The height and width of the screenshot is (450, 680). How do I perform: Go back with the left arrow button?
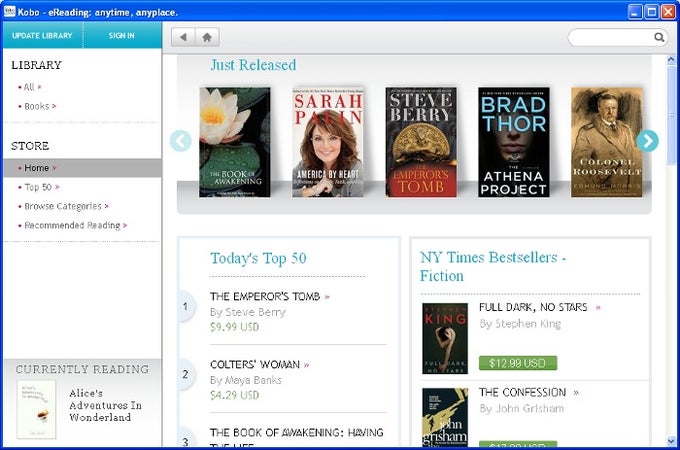[183, 37]
